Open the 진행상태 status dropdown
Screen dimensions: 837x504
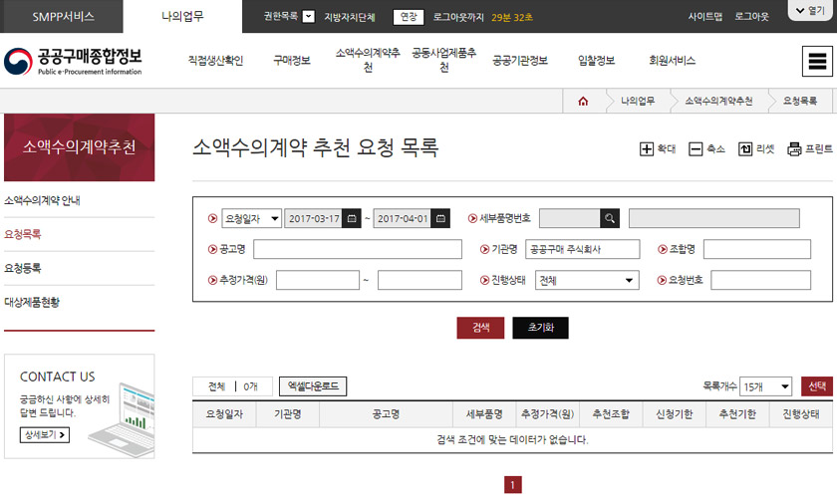(x=588, y=281)
